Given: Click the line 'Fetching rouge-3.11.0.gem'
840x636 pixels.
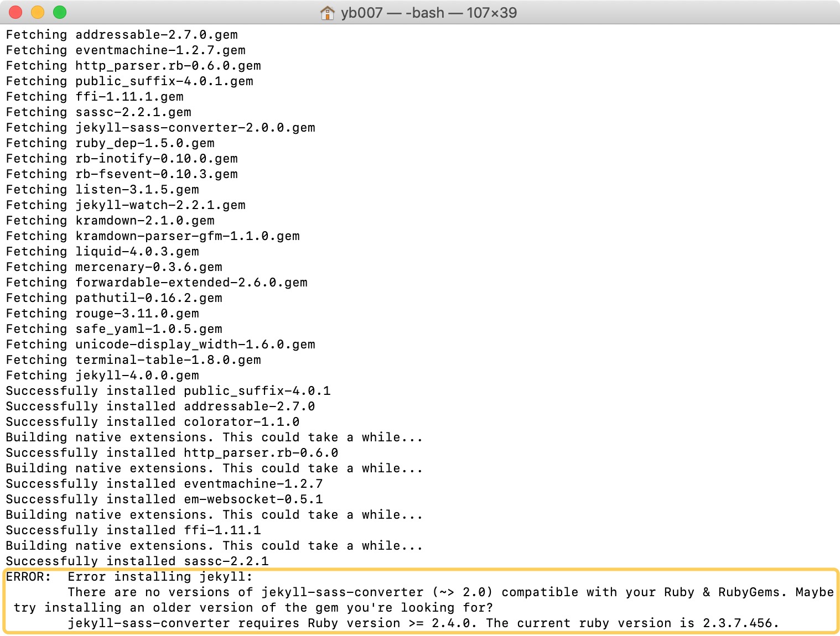Looking at the screenshot, I should (x=102, y=314).
